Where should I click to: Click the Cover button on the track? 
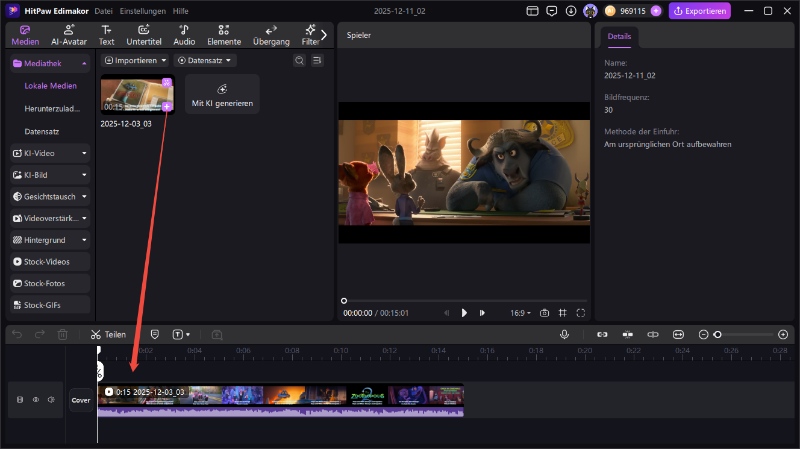(81, 400)
